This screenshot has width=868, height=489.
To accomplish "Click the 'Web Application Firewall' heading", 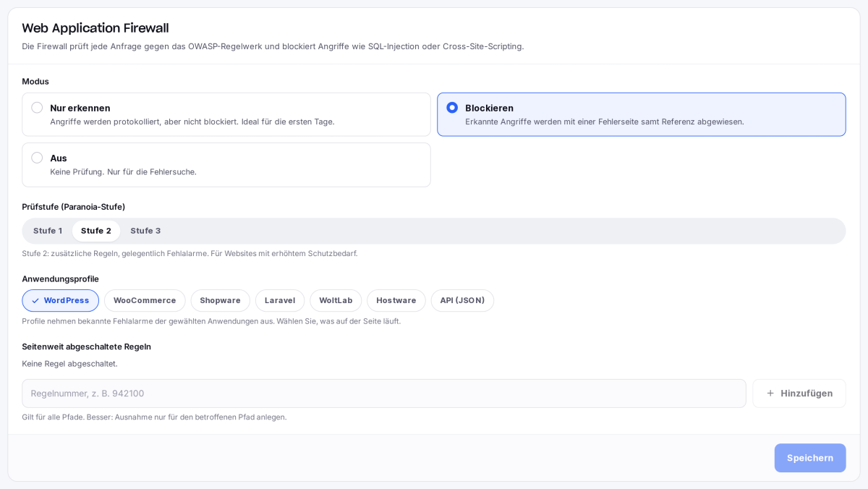I will point(95,28).
